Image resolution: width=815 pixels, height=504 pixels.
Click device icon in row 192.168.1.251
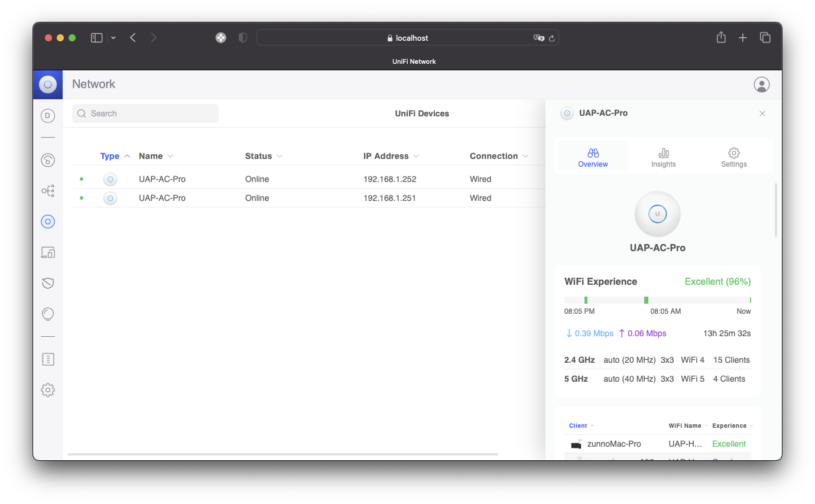pyautogui.click(x=110, y=198)
